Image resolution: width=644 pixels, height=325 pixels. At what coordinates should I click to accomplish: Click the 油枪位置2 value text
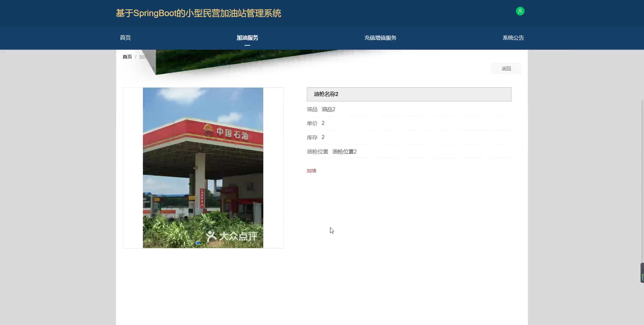344,151
